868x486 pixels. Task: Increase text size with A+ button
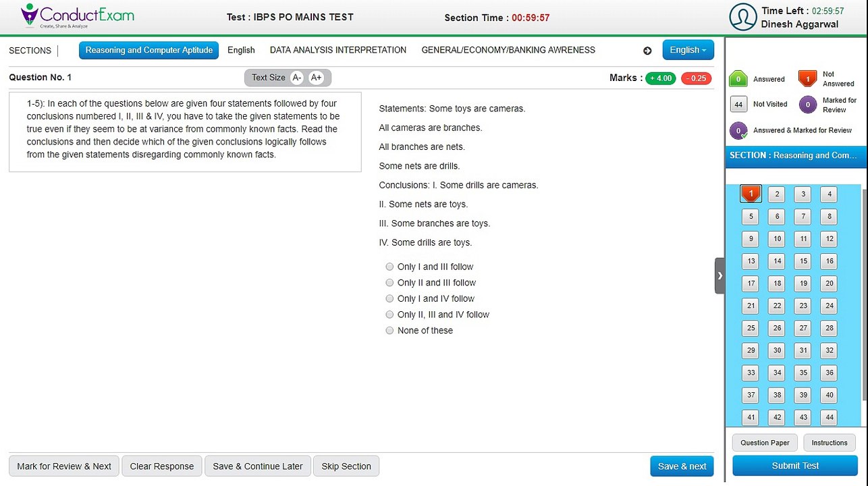coord(316,78)
